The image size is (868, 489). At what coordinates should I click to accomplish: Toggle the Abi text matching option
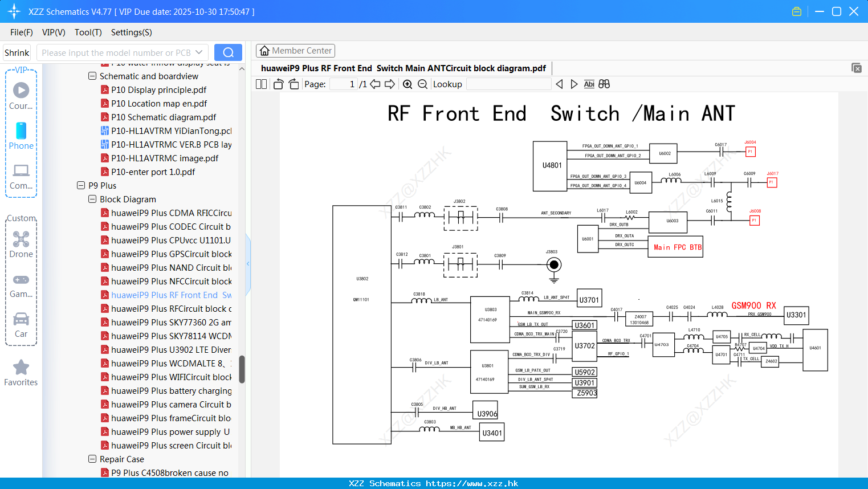point(589,84)
